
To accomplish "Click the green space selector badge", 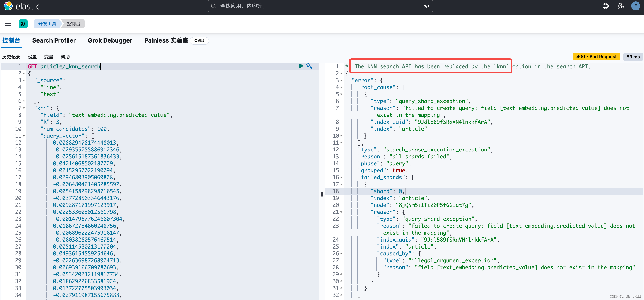I will coord(23,24).
